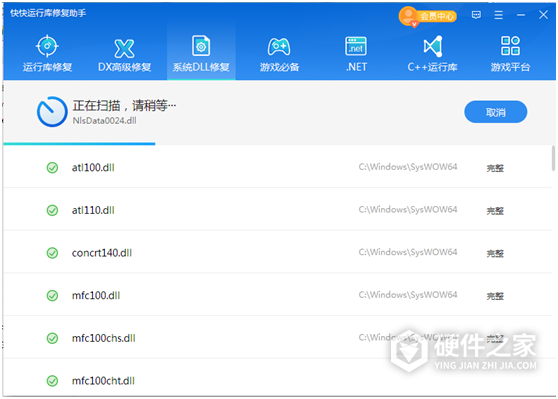Open the 游戏平台 tab
Viewport: 558px width, 399px height.
click(510, 54)
